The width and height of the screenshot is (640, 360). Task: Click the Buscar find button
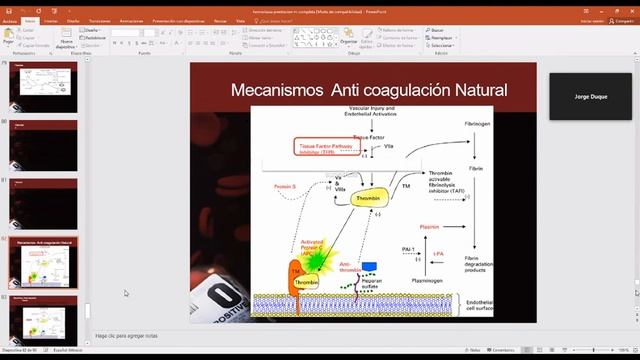(x=434, y=30)
